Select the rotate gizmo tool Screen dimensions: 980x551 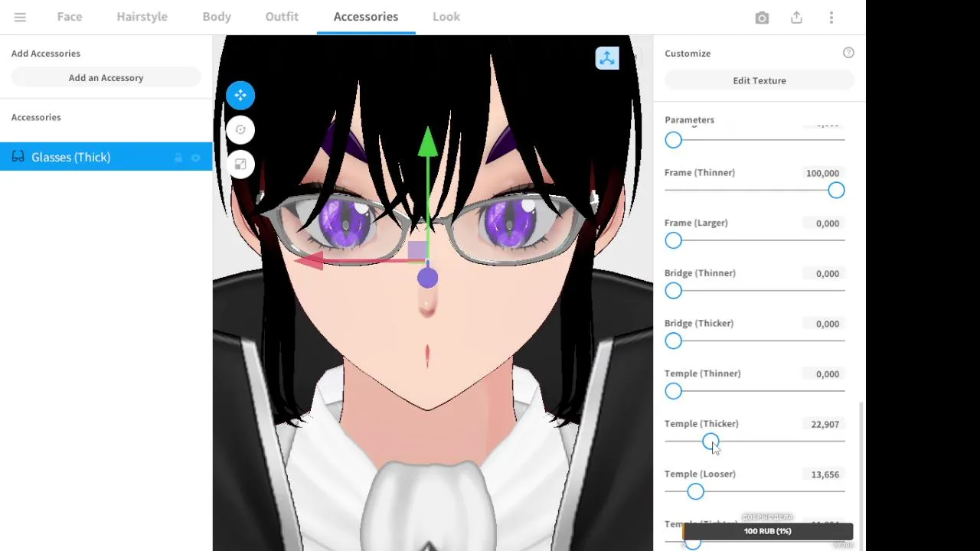(240, 130)
